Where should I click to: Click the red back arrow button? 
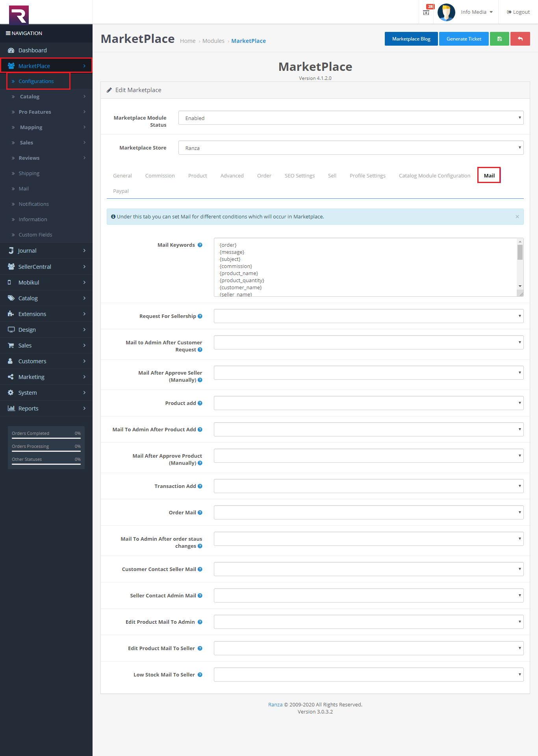520,39
